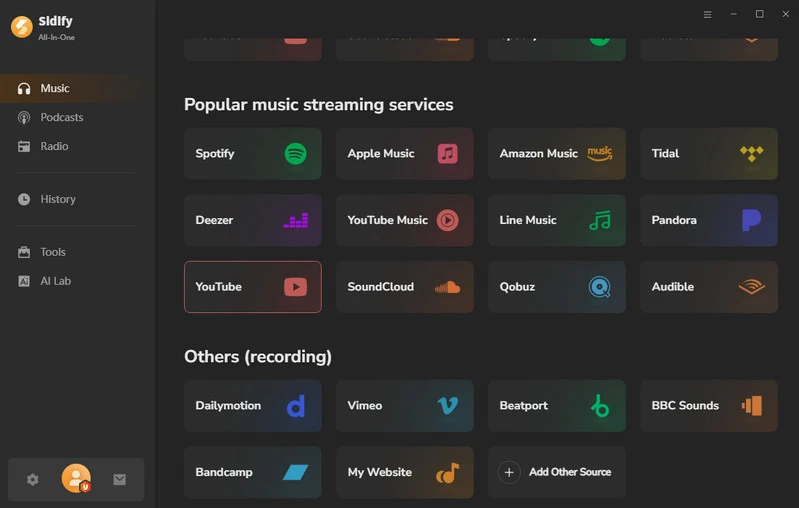Click the My Website music note icon

[447, 473]
